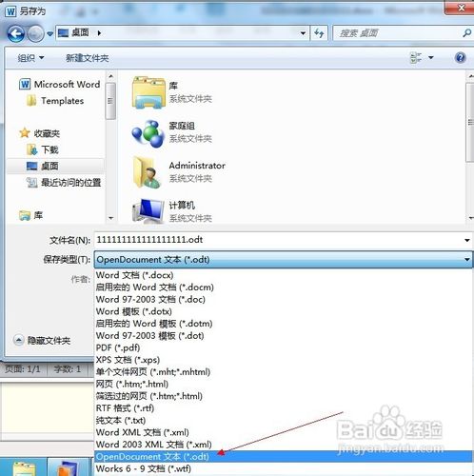Click the navigation pane scroll down arrow
The width and height of the screenshot is (474, 476).
[x=110, y=218]
